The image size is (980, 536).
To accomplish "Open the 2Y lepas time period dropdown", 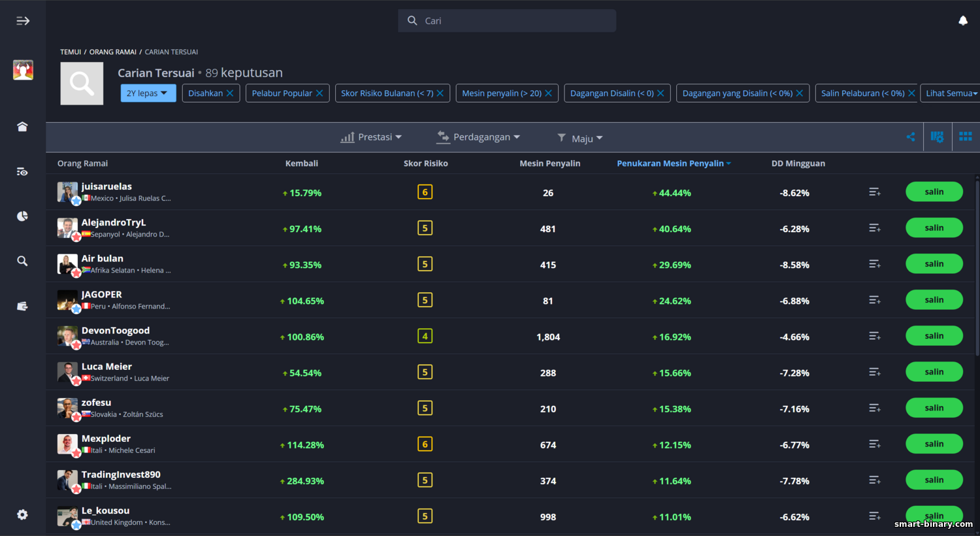I will pos(148,93).
